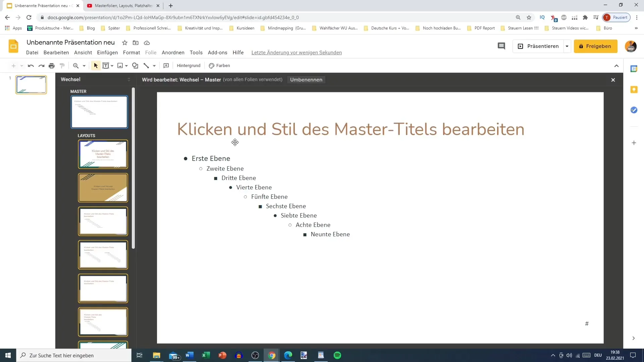Expand the Wechsel panel close button

click(613, 79)
